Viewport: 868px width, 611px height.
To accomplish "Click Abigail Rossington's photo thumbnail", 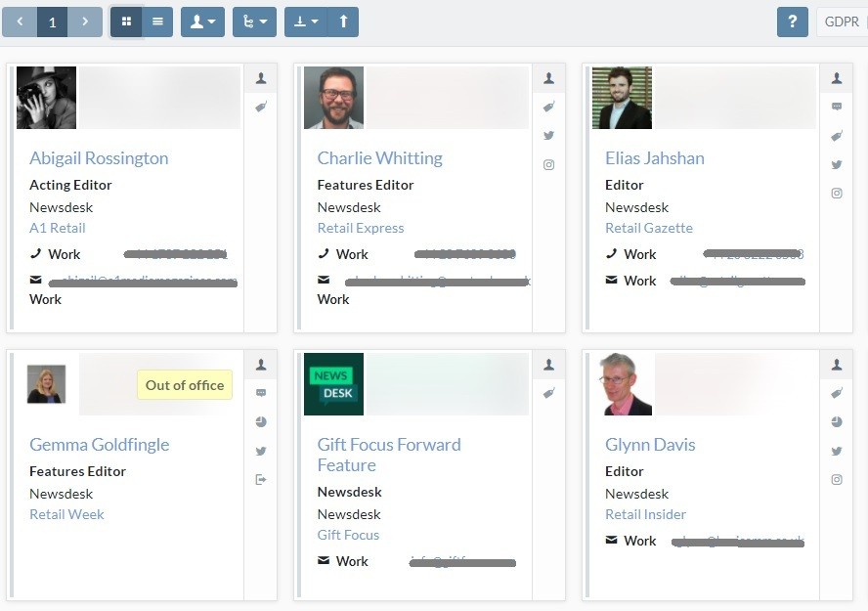I will click(47, 98).
